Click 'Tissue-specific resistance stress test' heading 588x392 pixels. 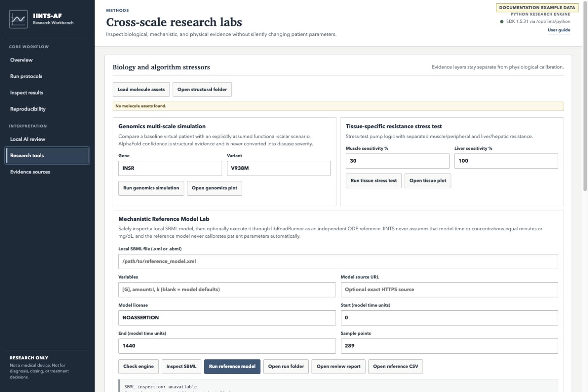(x=394, y=126)
